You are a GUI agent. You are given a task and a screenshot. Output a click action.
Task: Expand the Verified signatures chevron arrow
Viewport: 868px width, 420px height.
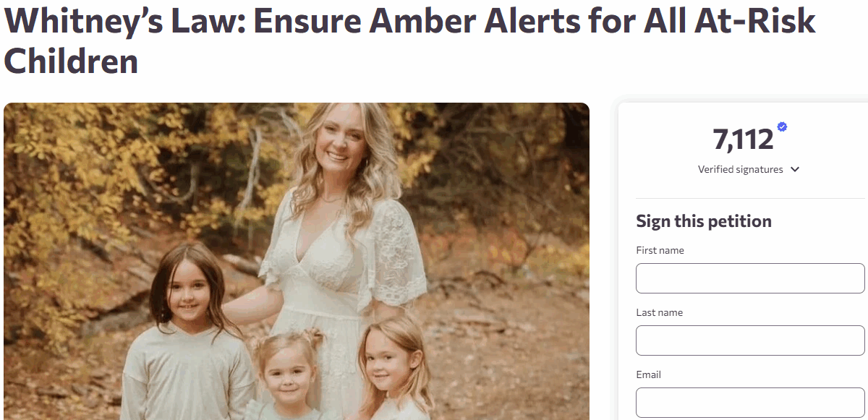795,169
